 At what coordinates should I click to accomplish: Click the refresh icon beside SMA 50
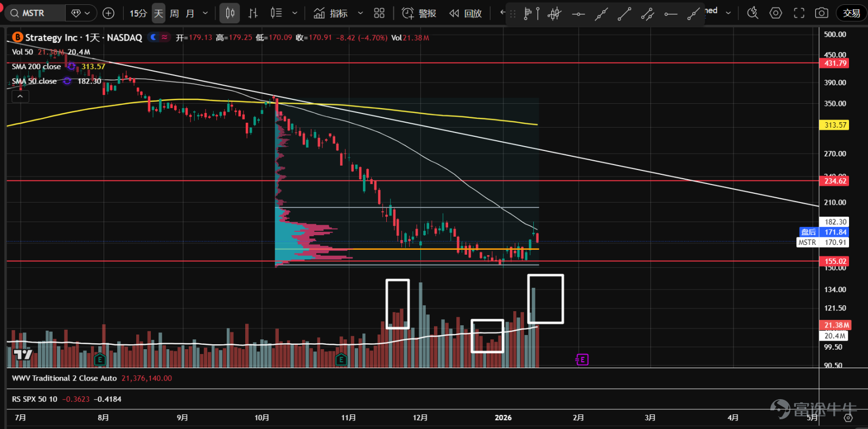67,81
